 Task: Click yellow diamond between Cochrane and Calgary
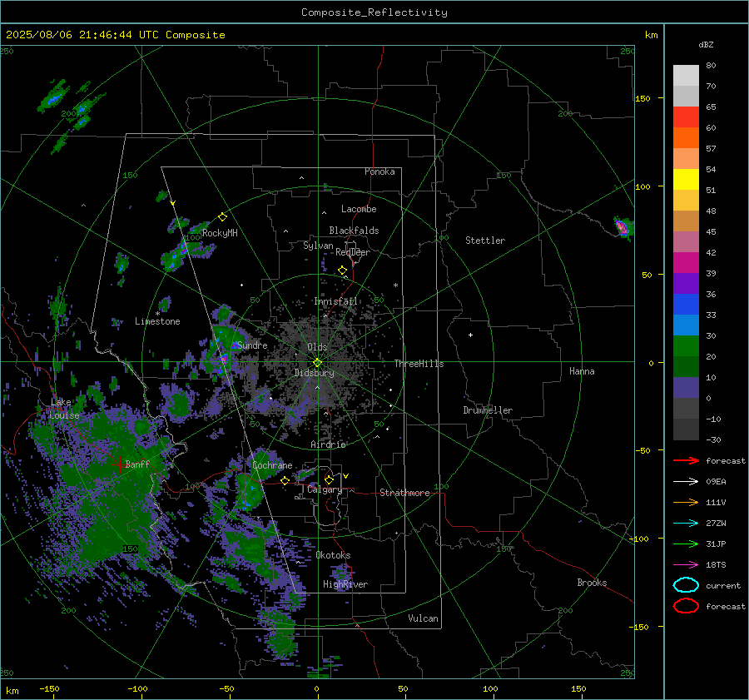coord(285,481)
